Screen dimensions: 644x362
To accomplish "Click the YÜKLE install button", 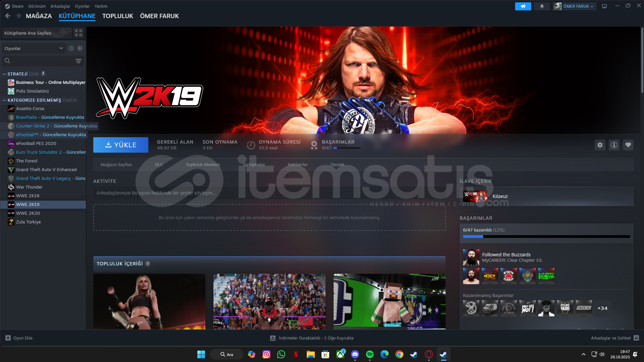I will 121,145.
